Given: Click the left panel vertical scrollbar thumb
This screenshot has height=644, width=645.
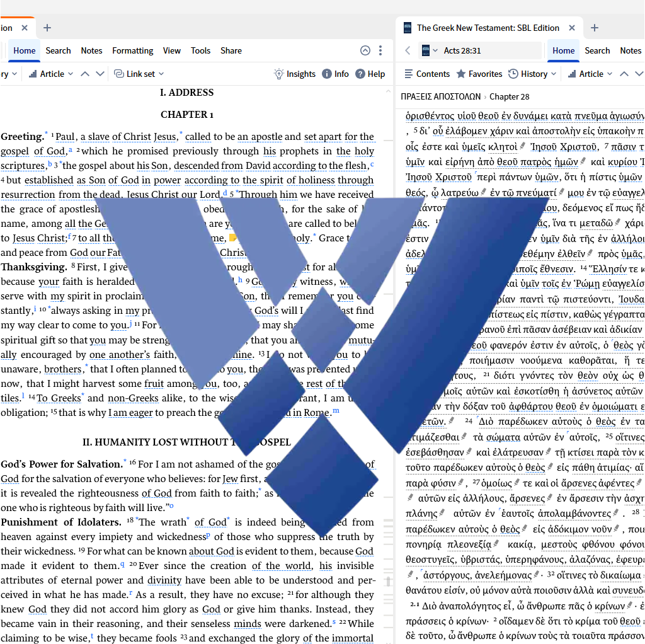Looking at the screenshot, I should point(388,581).
